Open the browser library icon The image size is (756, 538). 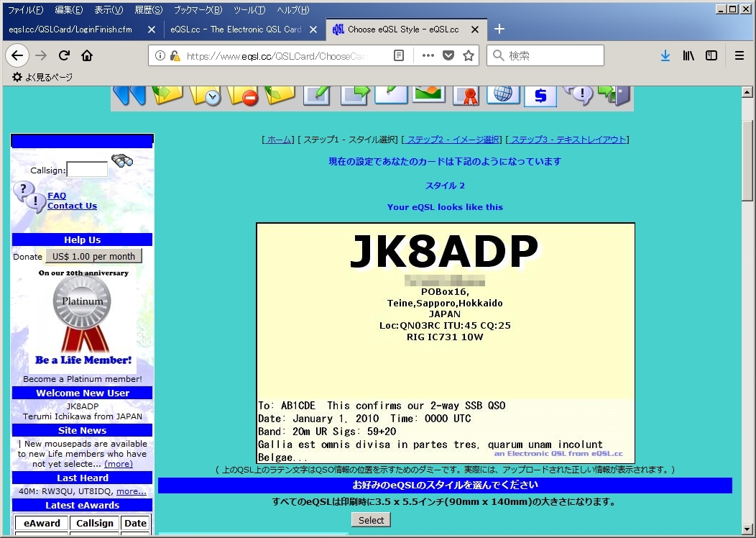point(688,55)
